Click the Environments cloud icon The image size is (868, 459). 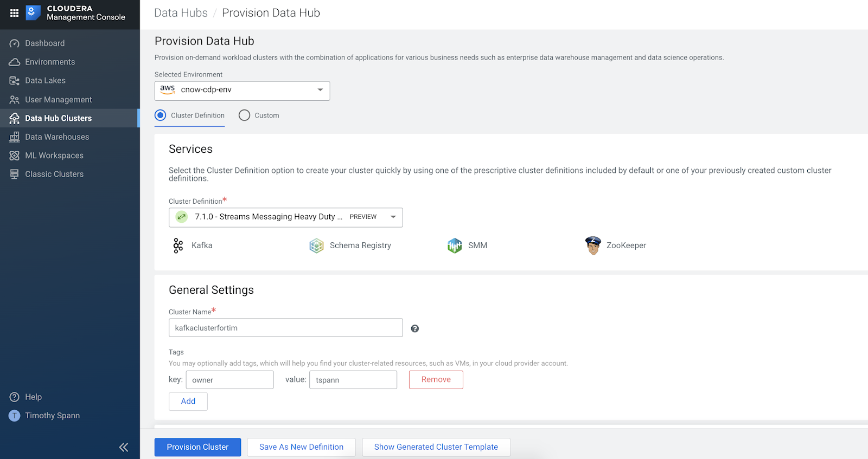15,62
